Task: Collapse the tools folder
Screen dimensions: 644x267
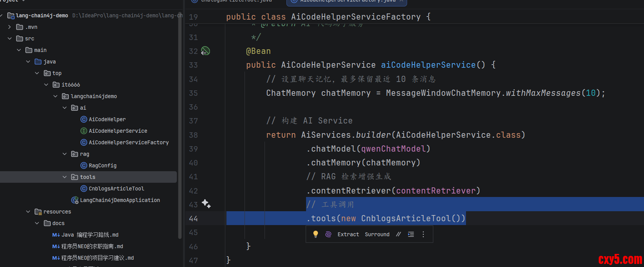Action: [65, 177]
